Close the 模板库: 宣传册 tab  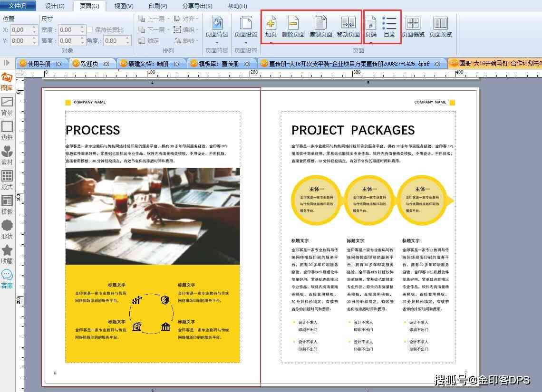tap(247, 64)
